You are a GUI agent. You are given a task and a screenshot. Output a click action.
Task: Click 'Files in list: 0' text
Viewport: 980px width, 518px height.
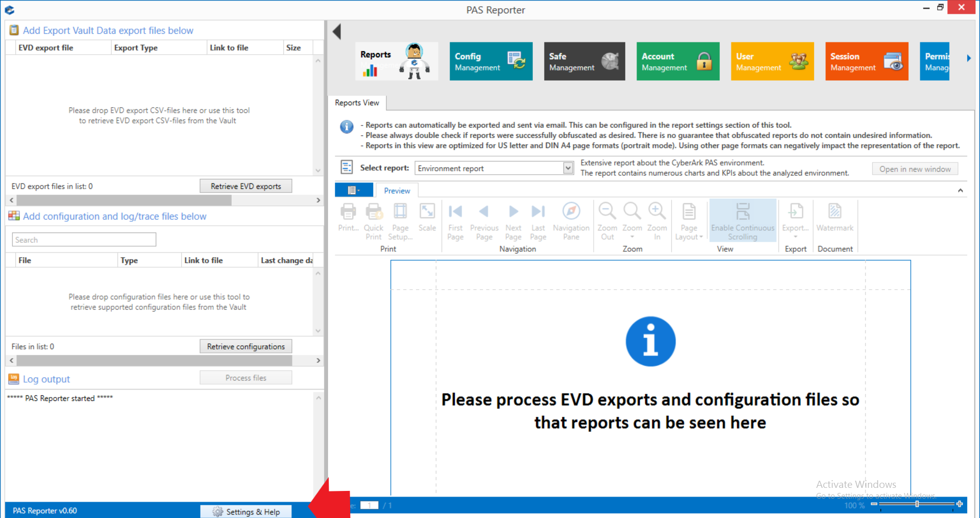pos(33,346)
